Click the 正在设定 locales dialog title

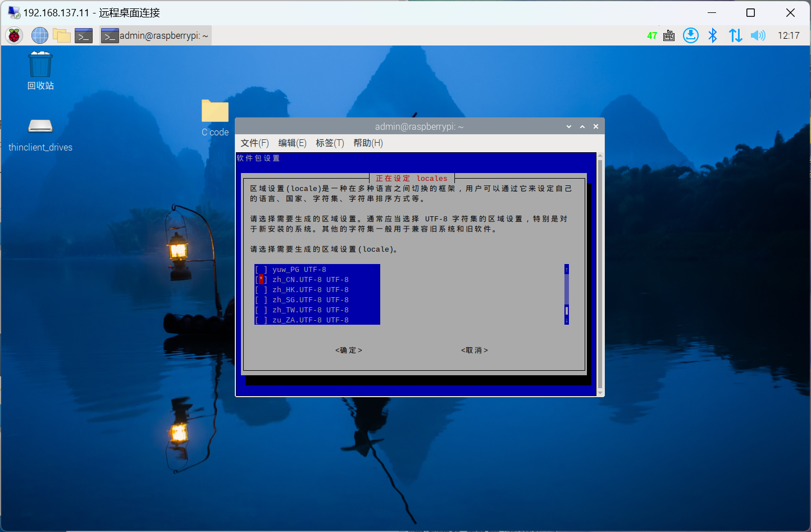(x=412, y=179)
